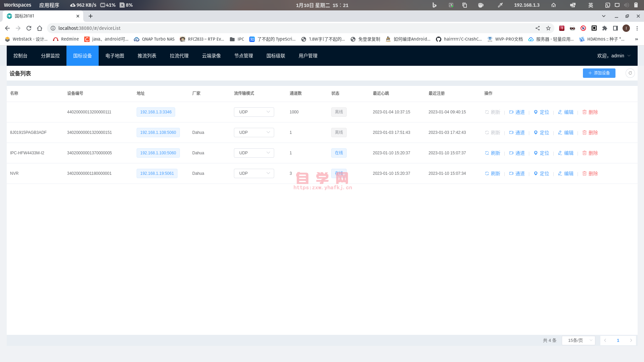The image size is (644, 362).
Task: Open UDP dropdown for NVR device
Action: tap(254, 173)
